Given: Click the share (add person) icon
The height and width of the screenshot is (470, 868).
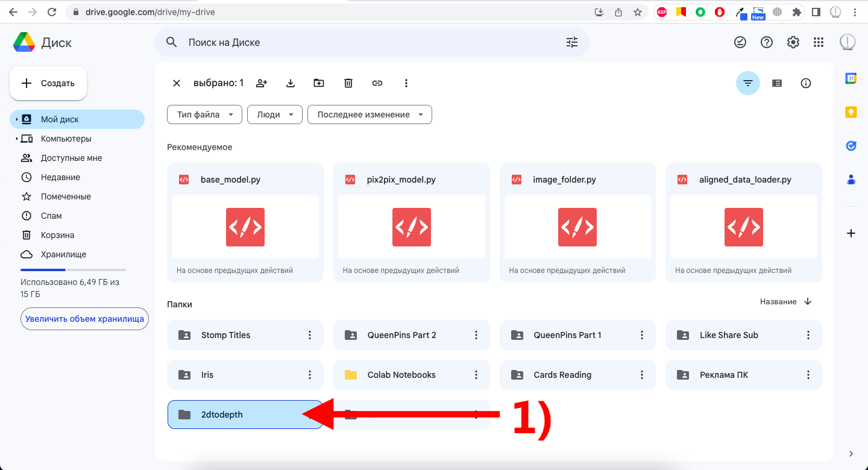Looking at the screenshot, I should pos(261,83).
